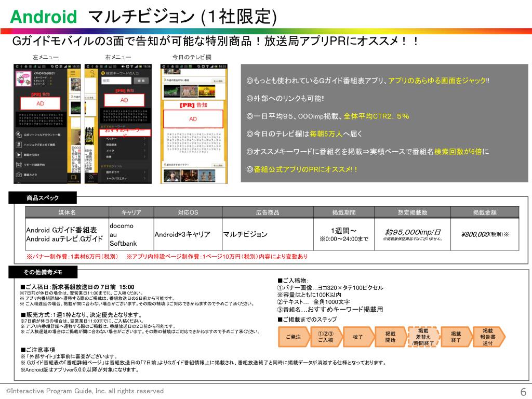Click the Android Gガイド番組表 cell text
Image resolution: width=532 pixels, height=399 pixels.
(61, 230)
